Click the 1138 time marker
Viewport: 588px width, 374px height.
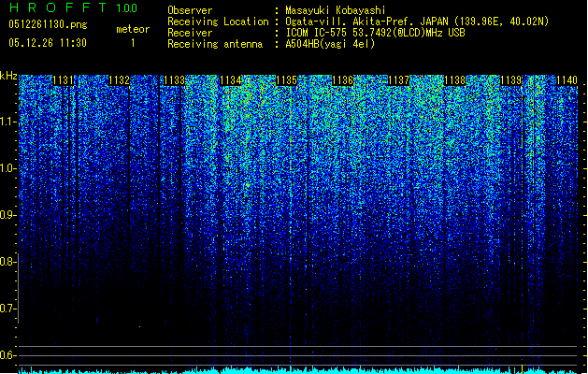click(455, 80)
